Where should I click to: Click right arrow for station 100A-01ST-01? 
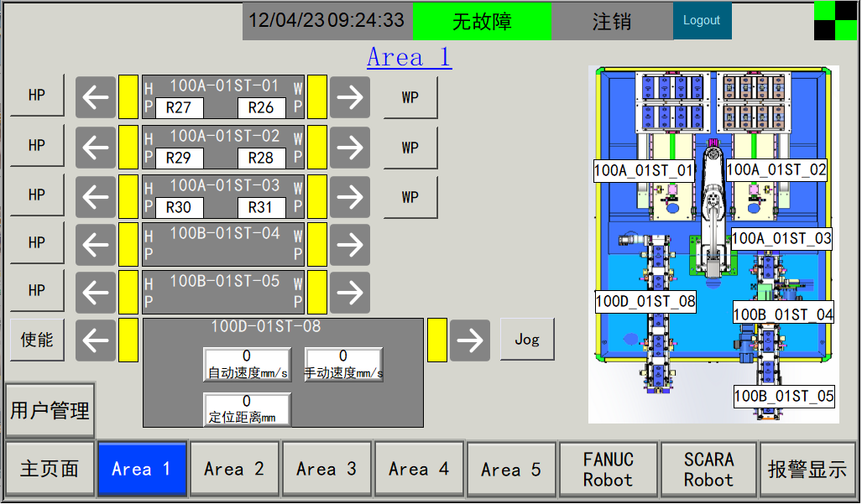[x=349, y=97]
